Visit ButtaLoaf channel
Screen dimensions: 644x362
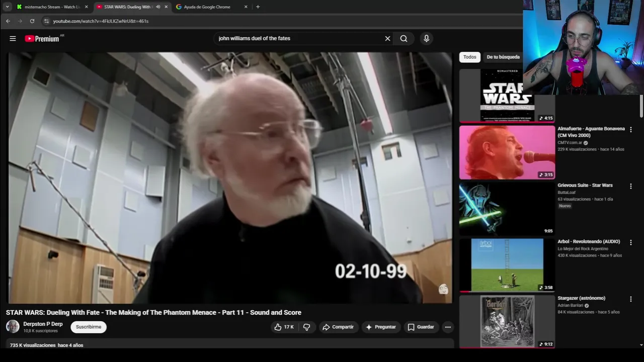[567, 192]
